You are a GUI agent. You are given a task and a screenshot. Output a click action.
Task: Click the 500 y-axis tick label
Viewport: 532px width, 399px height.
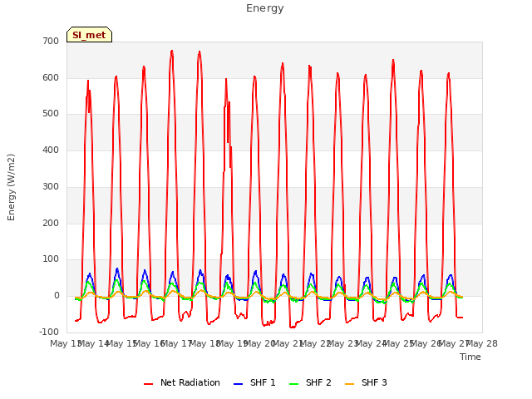tap(51, 114)
